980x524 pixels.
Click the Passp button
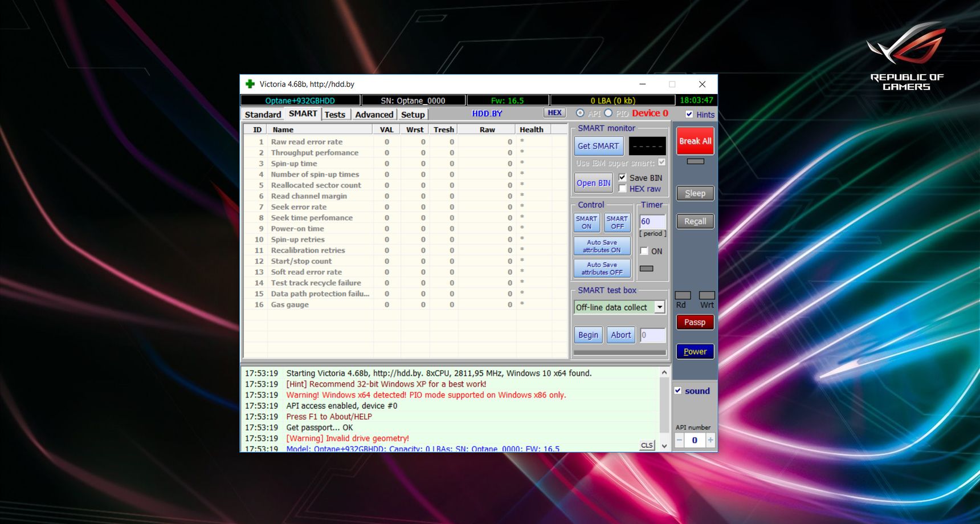[695, 322]
